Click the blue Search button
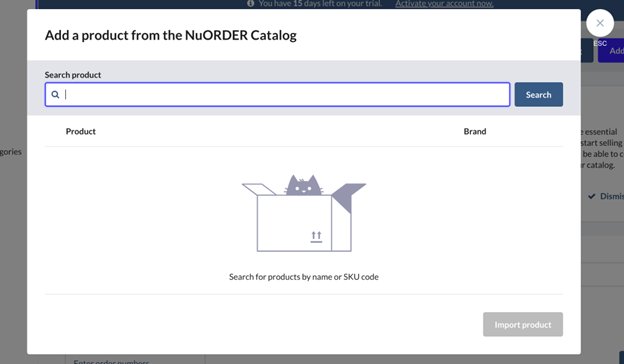The width and height of the screenshot is (624, 364). 538,95
